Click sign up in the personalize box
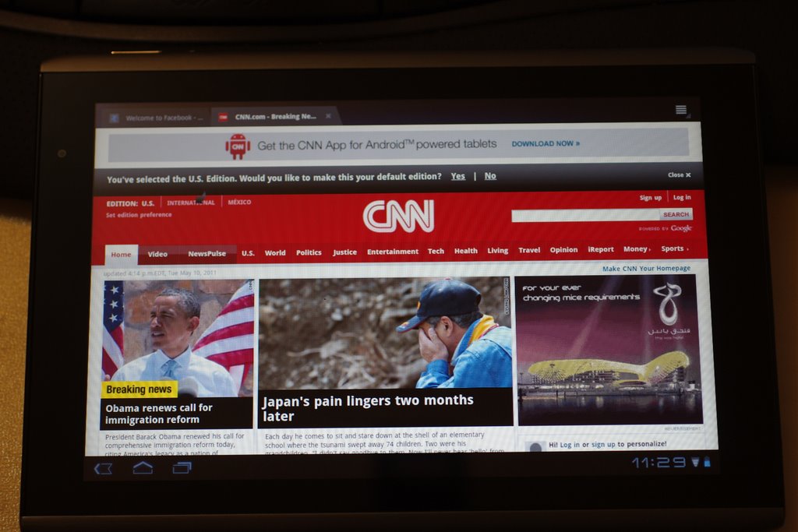798x532 pixels. (x=603, y=444)
